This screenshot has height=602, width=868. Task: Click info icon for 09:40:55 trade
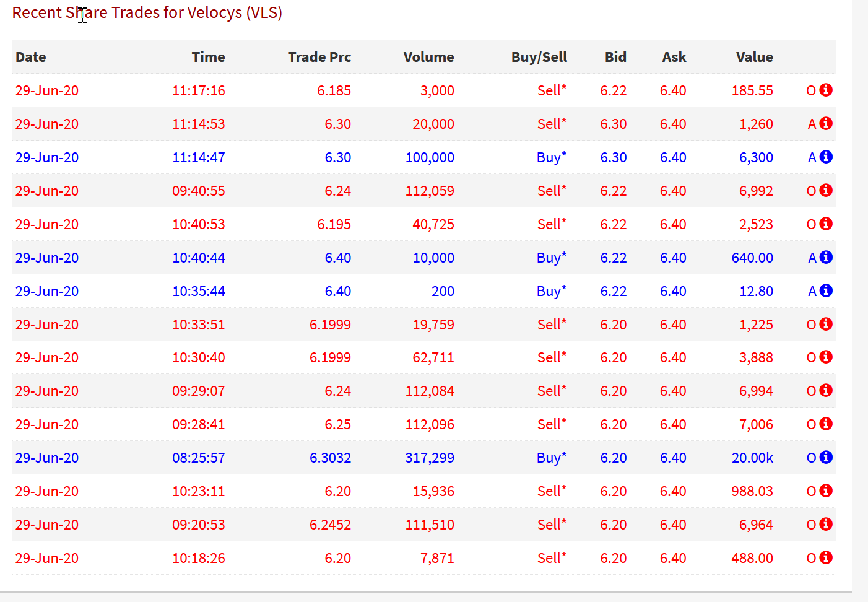(x=826, y=190)
